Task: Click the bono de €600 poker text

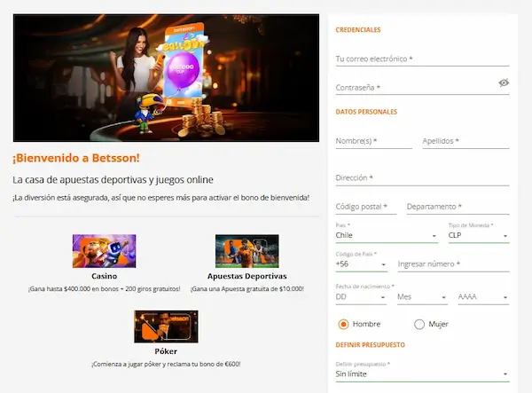Action: 166,364
